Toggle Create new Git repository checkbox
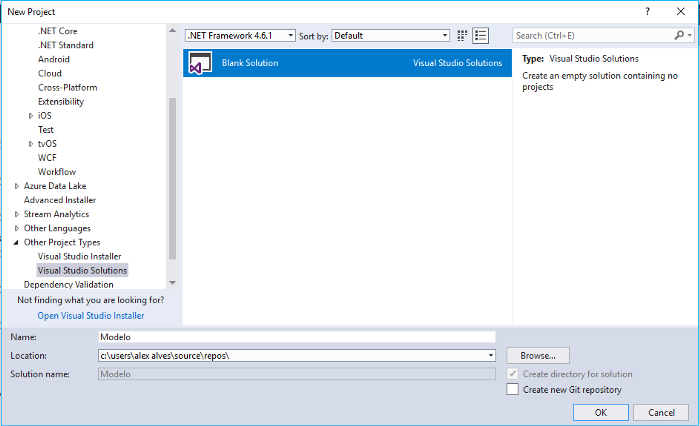This screenshot has height=426, width=700. click(x=512, y=389)
